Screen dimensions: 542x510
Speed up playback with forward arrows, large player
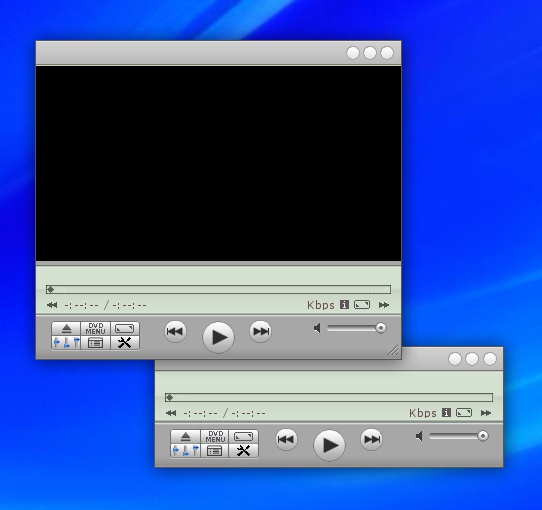[x=384, y=305]
